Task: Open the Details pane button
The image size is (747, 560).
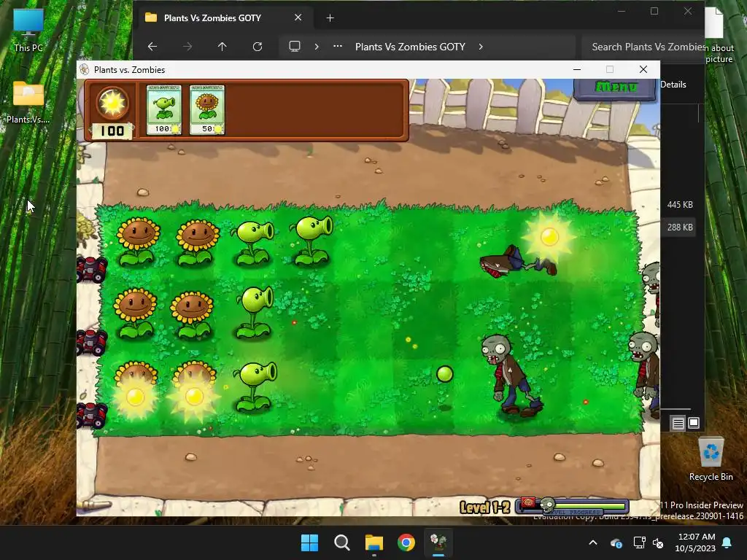Action: pyautogui.click(x=673, y=85)
